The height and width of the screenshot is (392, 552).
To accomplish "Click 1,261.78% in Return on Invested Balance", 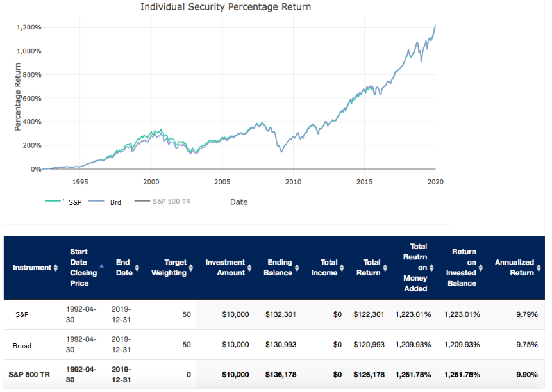I will (462, 375).
